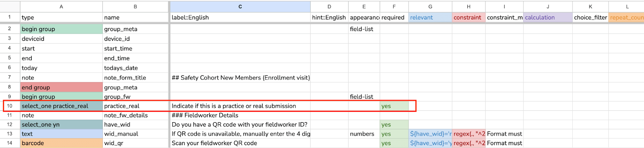Click the 'yes' required cell in row 10
This screenshot has height=148, width=644.
pos(394,106)
